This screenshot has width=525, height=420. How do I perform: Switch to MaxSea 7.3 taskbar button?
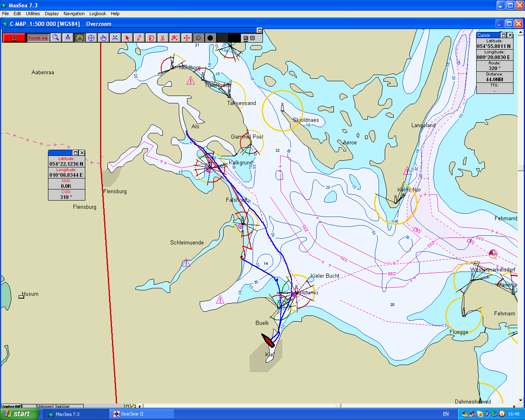click(x=76, y=414)
